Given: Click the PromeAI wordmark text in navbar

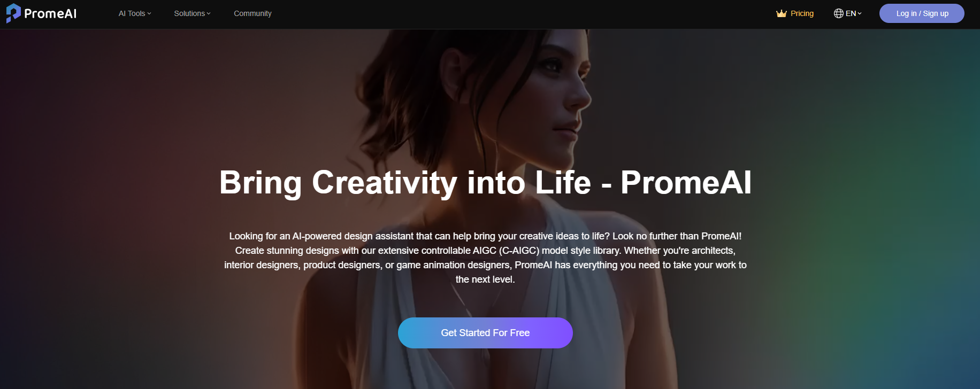Looking at the screenshot, I should point(50,14).
